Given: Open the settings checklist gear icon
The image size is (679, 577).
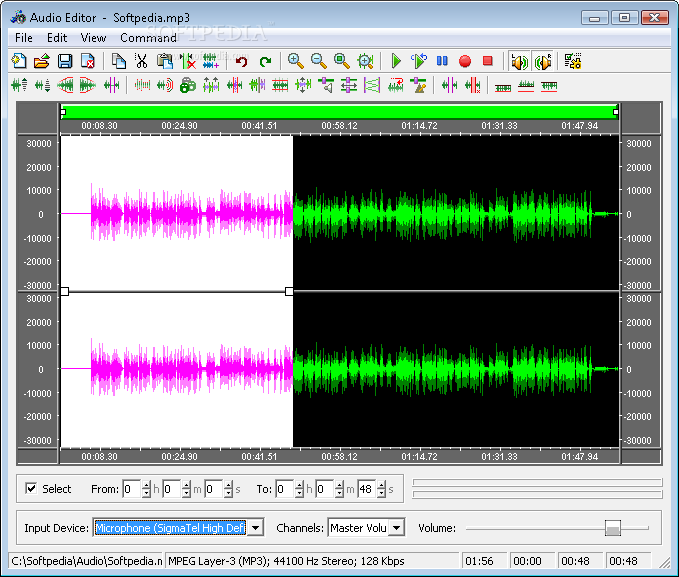Looking at the screenshot, I should coord(573,61).
